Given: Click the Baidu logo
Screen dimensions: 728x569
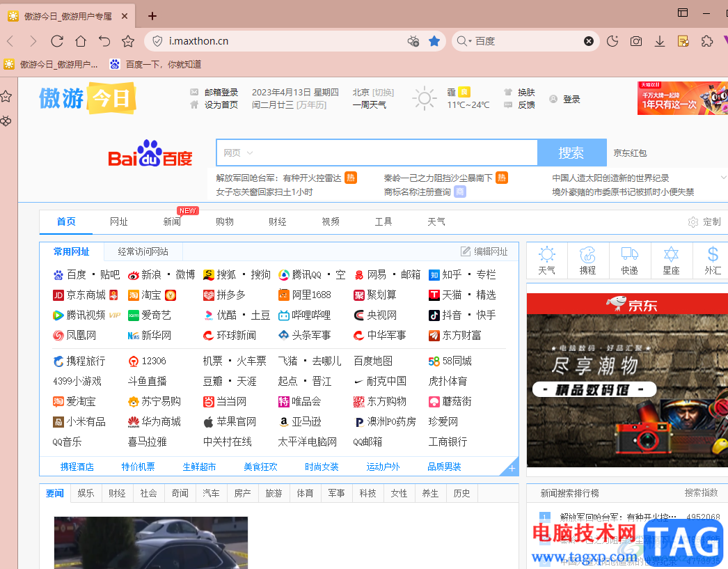Looking at the screenshot, I should 150,153.
